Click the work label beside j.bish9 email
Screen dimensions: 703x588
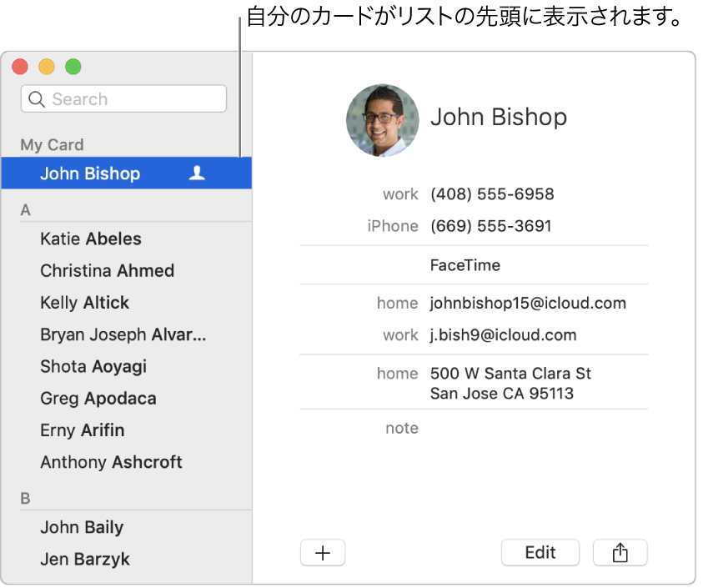point(400,335)
